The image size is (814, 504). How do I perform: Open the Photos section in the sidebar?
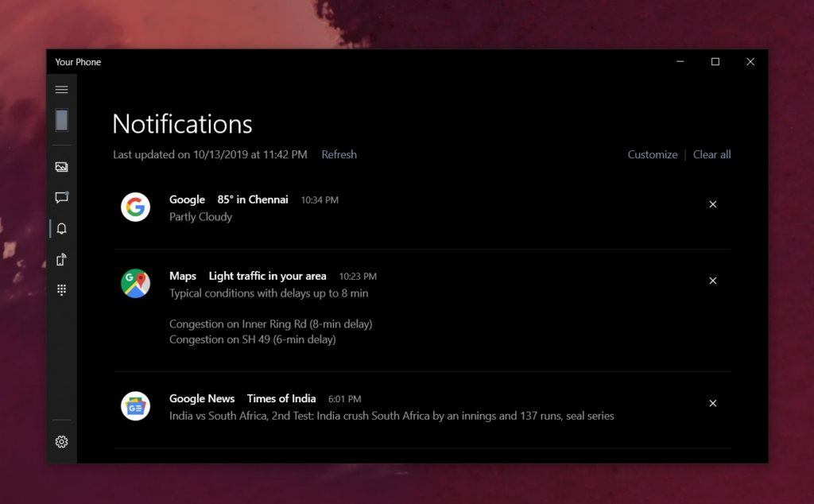[61, 167]
